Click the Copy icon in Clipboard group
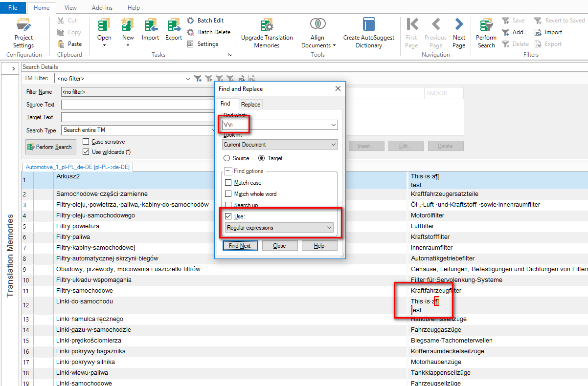588x386 pixels. point(61,32)
